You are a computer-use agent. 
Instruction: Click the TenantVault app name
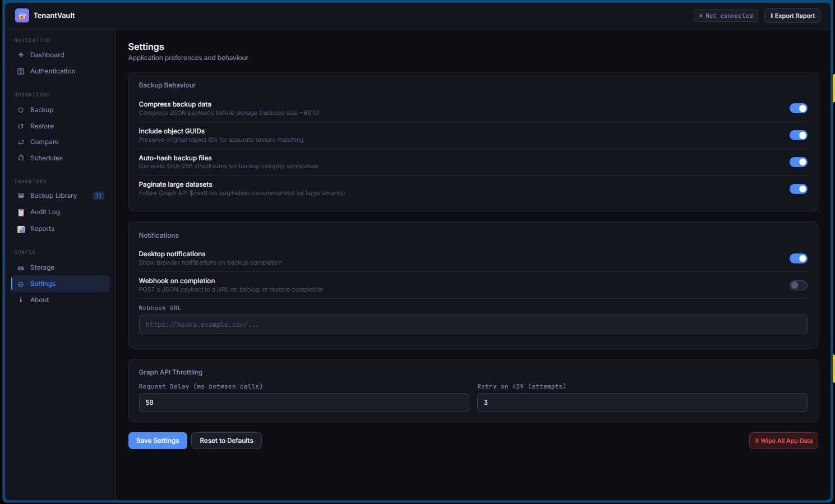(54, 16)
